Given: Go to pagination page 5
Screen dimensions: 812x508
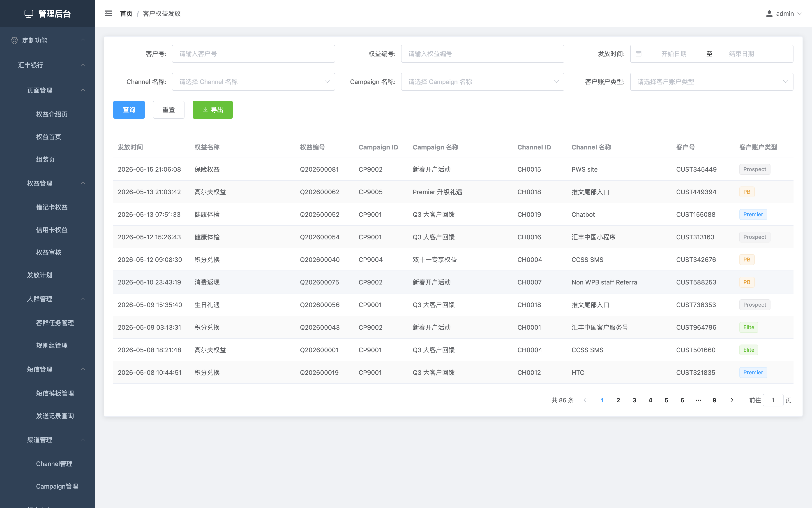Looking at the screenshot, I should click(666, 400).
